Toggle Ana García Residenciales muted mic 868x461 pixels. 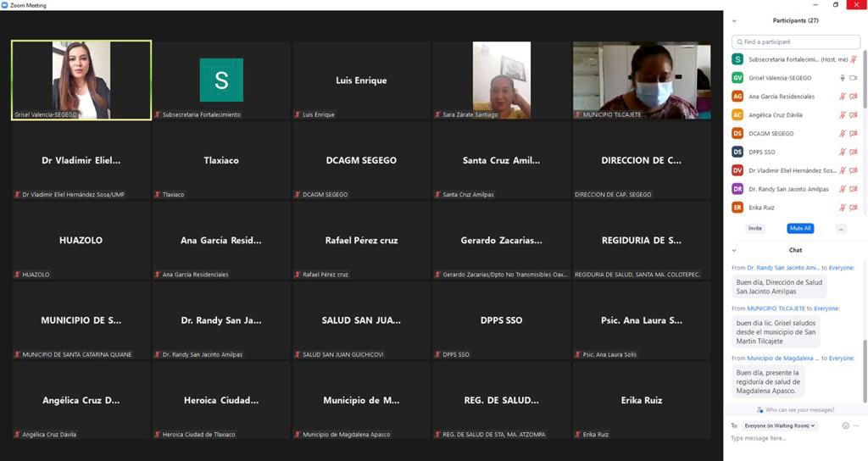[843, 97]
